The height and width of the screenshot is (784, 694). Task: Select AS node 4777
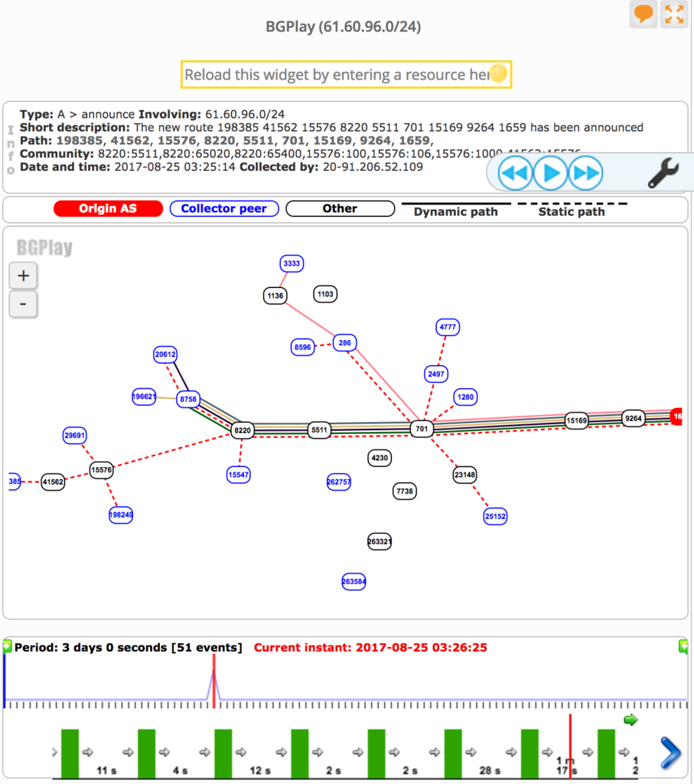click(x=448, y=327)
